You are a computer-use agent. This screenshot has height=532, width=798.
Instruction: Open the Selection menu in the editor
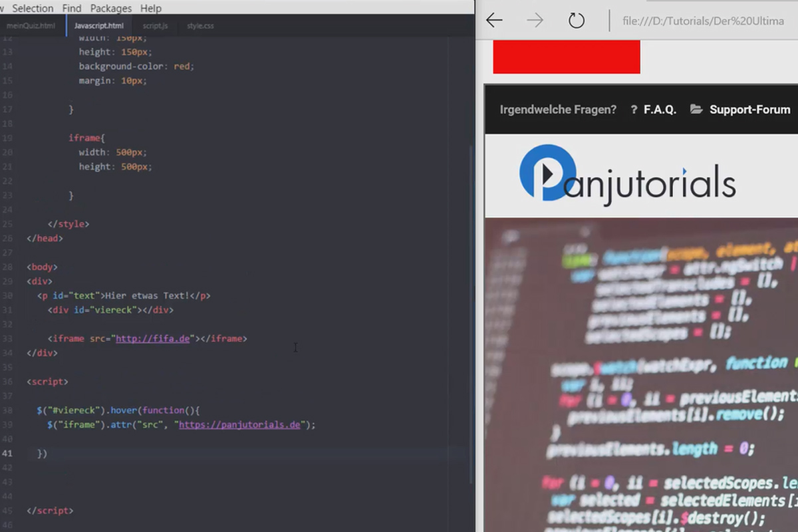33,8
